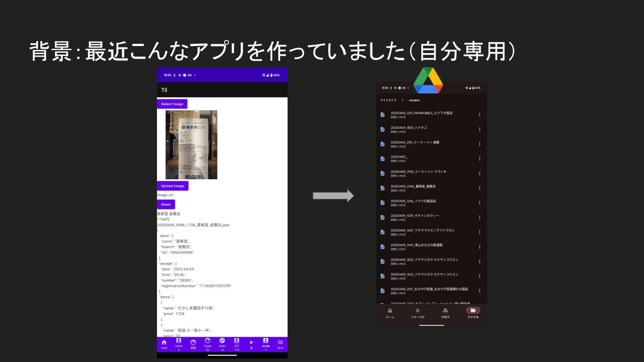Image resolution: width=644 pixels, height=362 pixels.
Task: Switch to the buttons tab
Action: click(x=222, y=344)
